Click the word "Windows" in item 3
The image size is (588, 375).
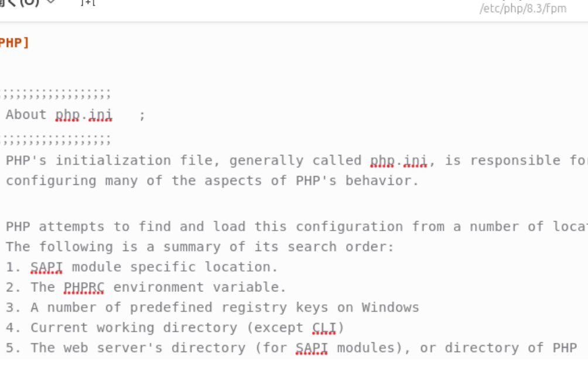pos(390,308)
